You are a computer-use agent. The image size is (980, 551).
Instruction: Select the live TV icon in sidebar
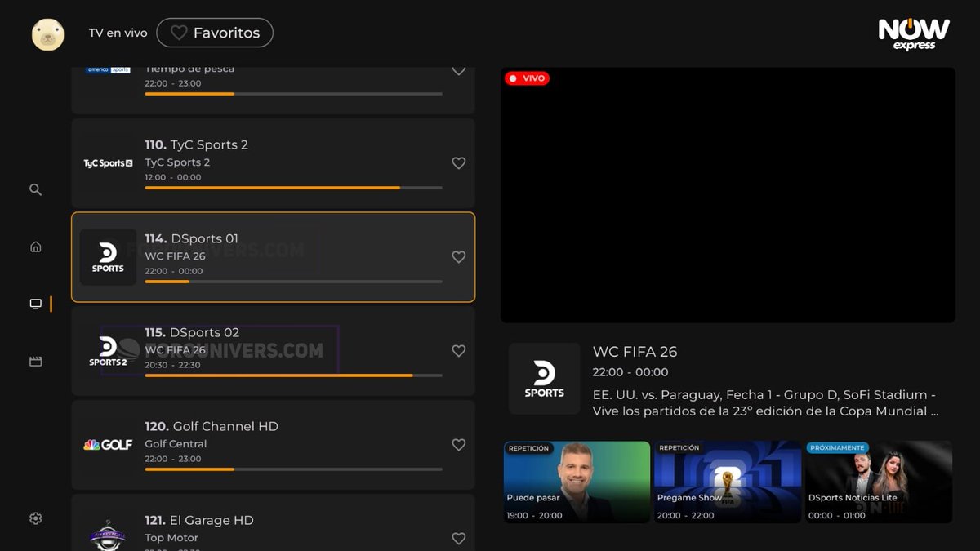(35, 304)
